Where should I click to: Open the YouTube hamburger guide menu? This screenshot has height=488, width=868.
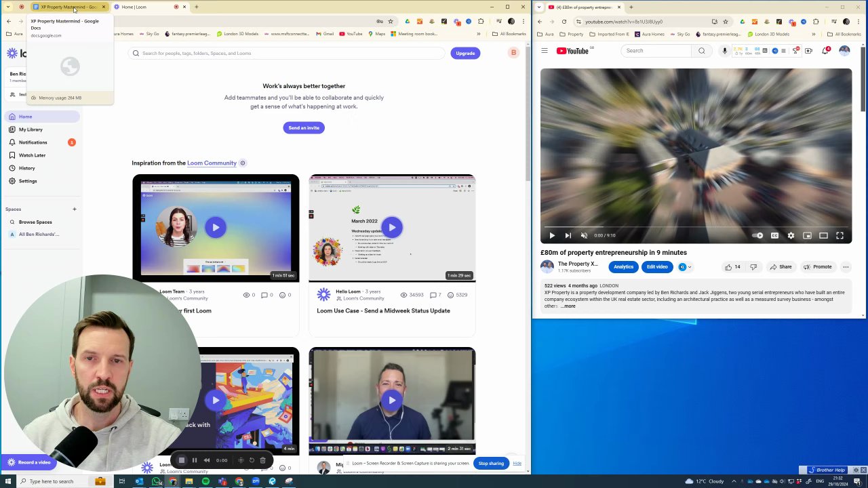point(544,51)
